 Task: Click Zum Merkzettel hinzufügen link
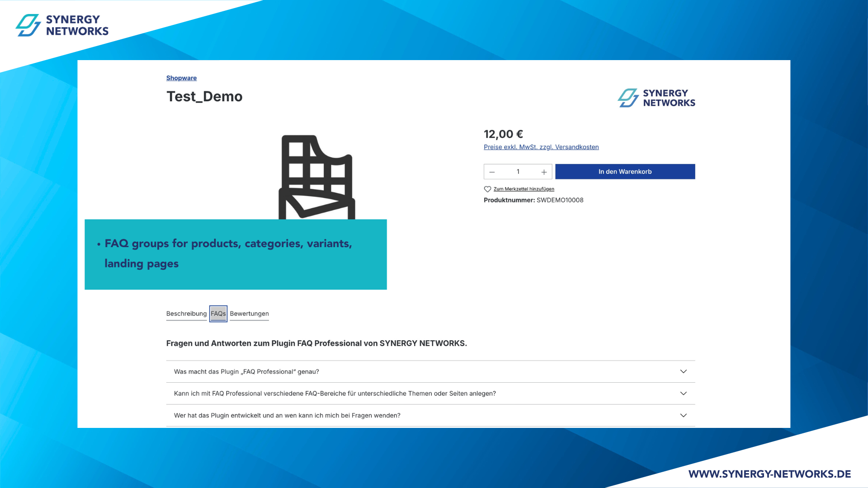pyautogui.click(x=524, y=189)
